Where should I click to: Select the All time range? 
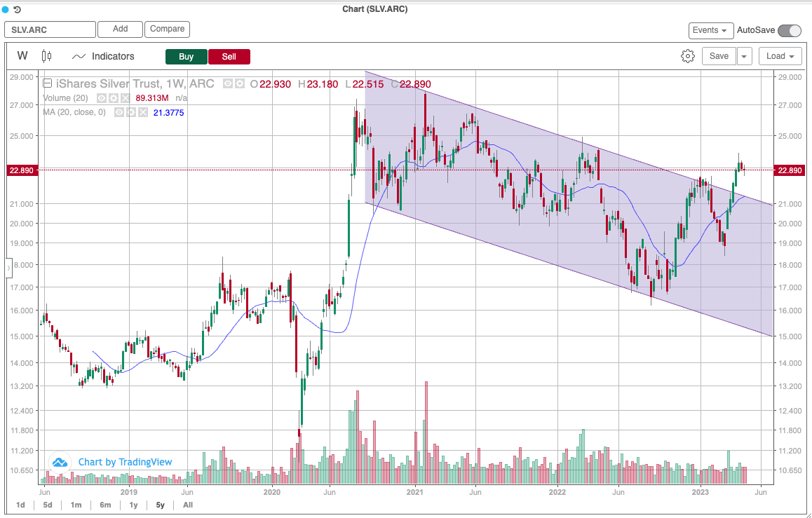188,505
